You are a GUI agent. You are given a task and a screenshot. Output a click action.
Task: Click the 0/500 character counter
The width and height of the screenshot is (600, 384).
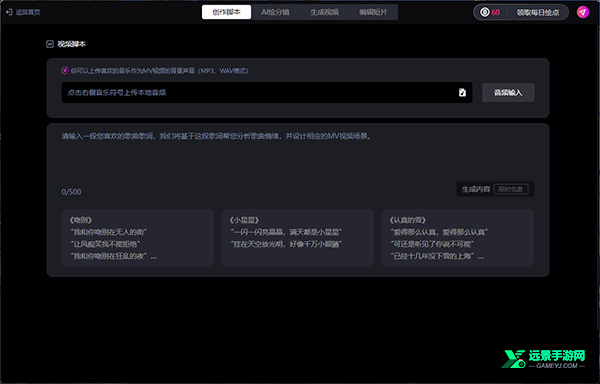coord(72,192)
